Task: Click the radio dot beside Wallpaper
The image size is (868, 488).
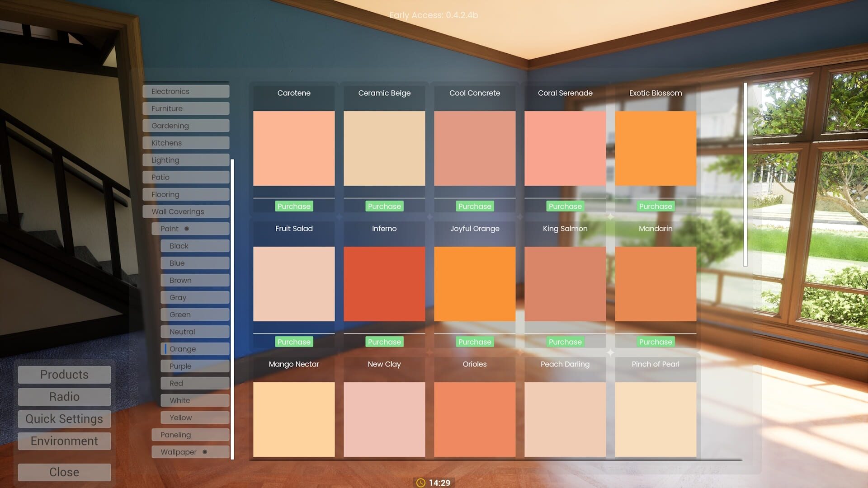Action: point(206,452)
